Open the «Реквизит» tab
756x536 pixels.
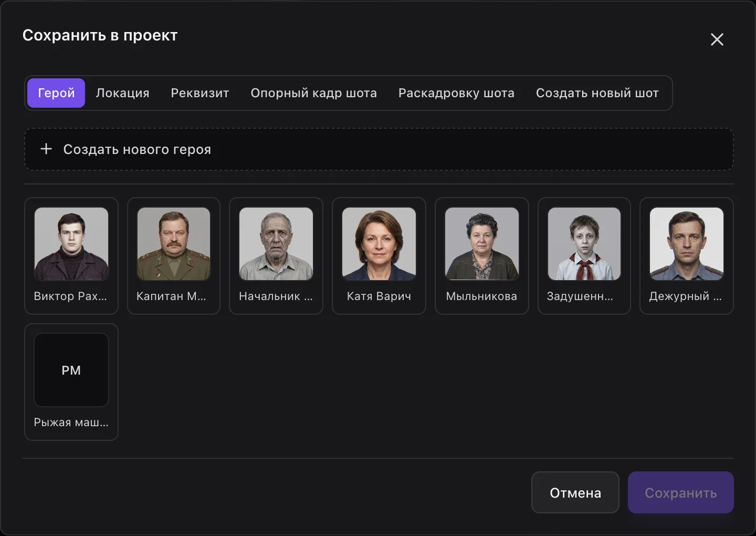coord(200,93)
